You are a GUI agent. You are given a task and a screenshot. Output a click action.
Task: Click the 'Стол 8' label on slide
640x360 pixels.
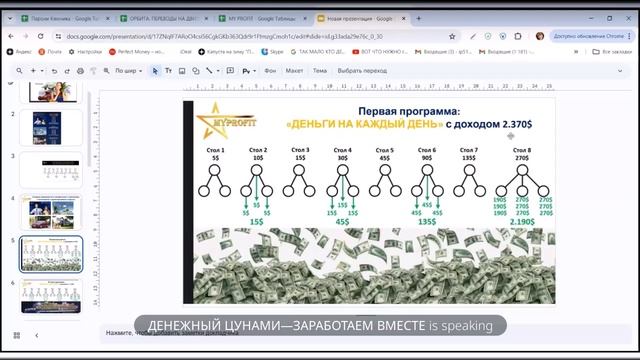[x=522, y=150]
